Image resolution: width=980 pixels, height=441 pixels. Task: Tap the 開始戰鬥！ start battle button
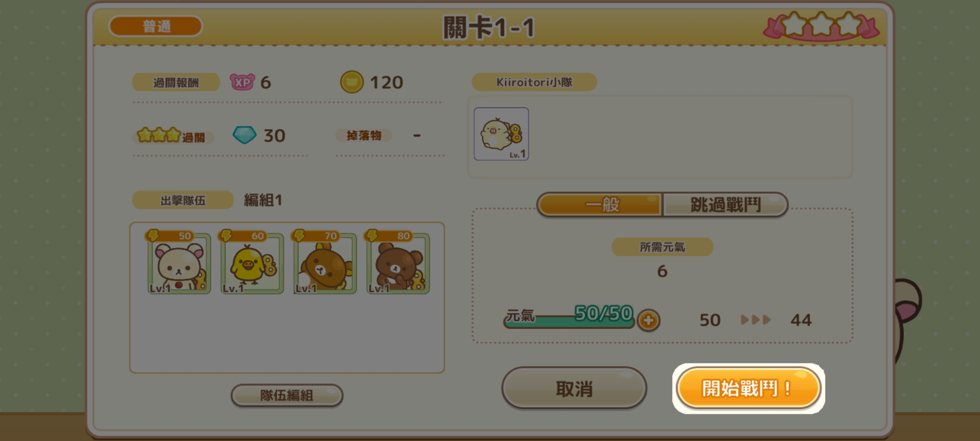(748, 388)
